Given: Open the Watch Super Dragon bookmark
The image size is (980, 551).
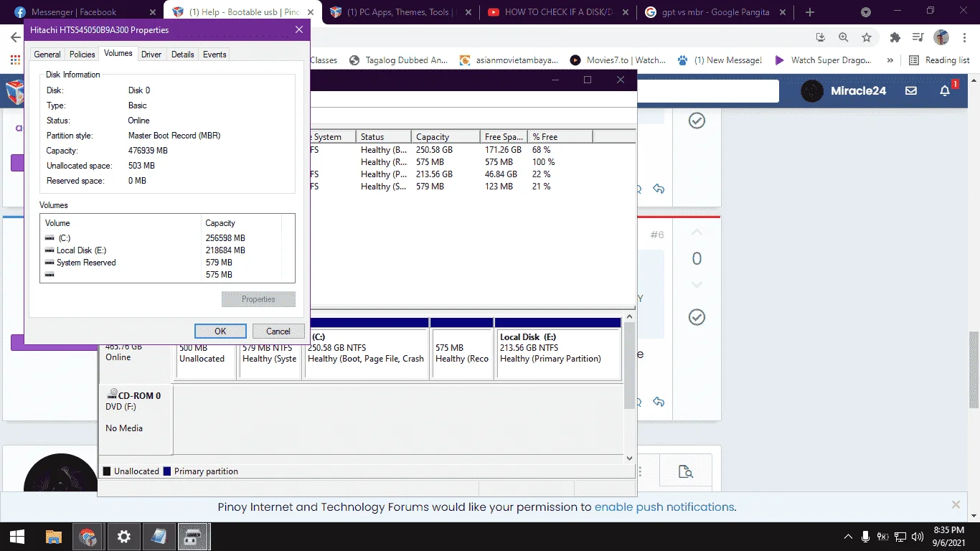Looking at the screenshot, I should 824,60.
